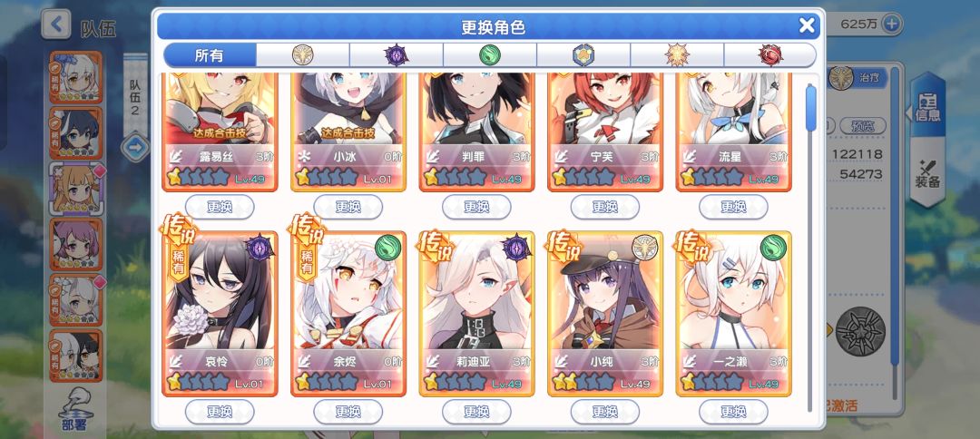Click 更换 under 哀怜 card
The width and height of the screenshot is (980, 439).
coord(220,412)
